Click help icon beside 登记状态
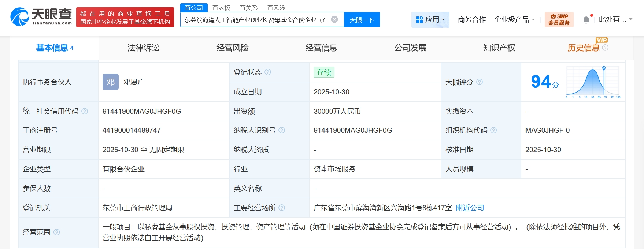 click(268, 72)
